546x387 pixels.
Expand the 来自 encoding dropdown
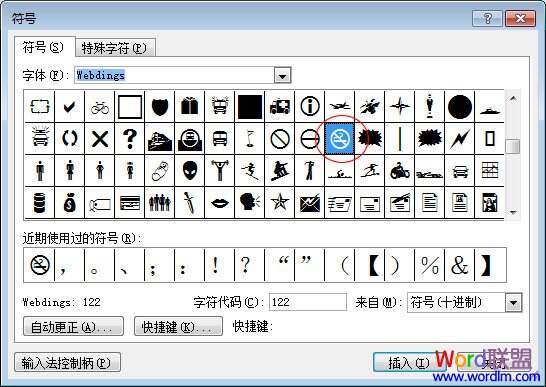pyautogui.click(x=514, y=302)
